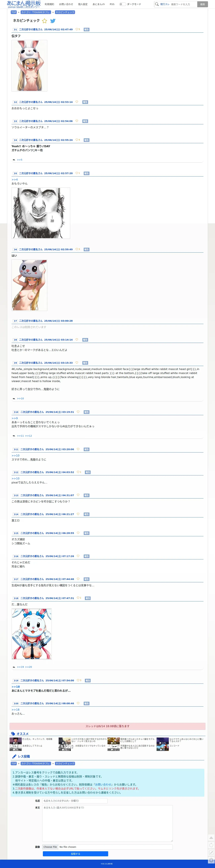The width and height of the screenshot is (215, 868).
Task: Submit the reply with 投稿する button
Action: tap(75, 853)
